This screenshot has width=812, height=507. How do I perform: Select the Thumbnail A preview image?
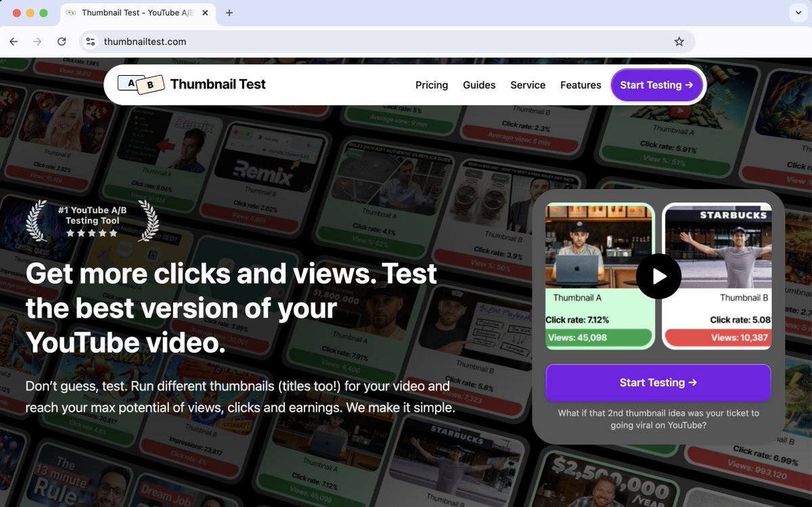pyautogui.click(x=600, y=246)
